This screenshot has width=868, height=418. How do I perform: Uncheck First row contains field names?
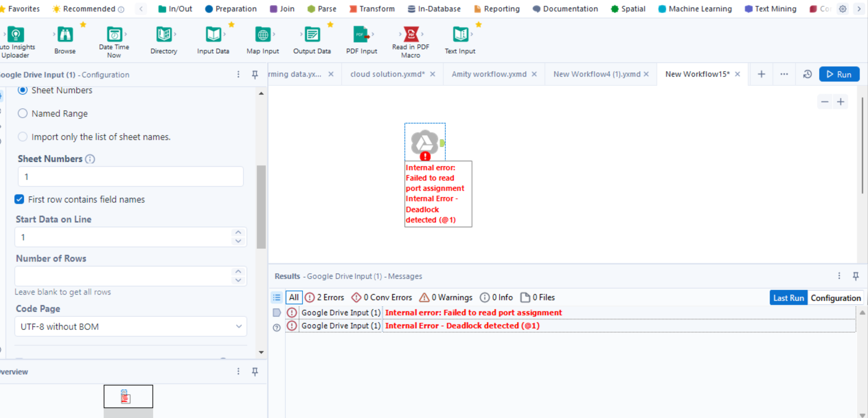tap(19, 199)
